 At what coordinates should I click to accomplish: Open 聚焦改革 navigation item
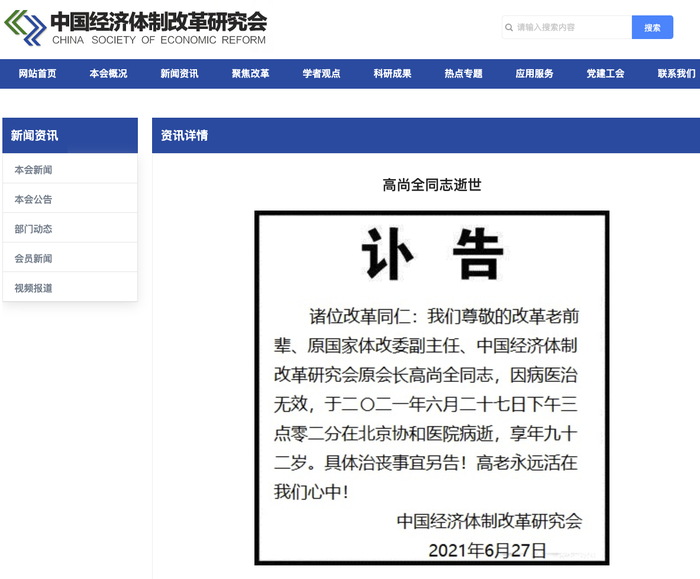tap(250, 74)
